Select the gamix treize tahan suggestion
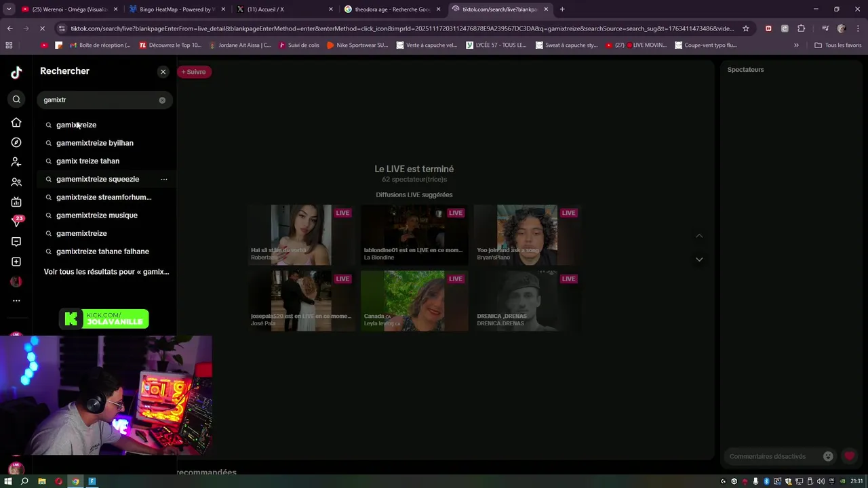The image size is (868, 488). pos(87,161)
